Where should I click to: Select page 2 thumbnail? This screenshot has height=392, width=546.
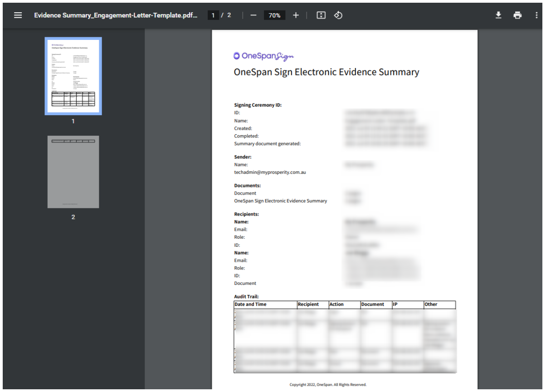coord(73,172)
